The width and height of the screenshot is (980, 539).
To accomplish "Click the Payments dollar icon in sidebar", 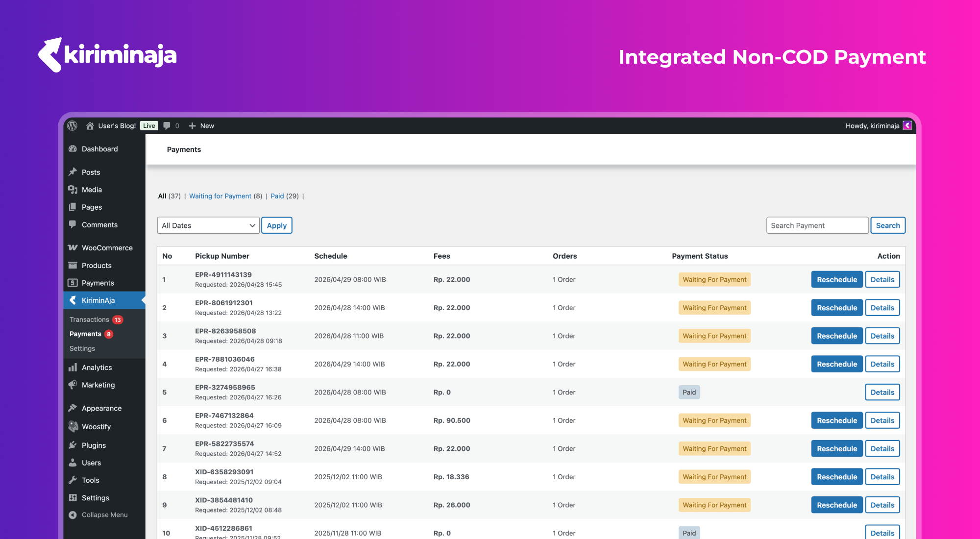I will [73, 283].
